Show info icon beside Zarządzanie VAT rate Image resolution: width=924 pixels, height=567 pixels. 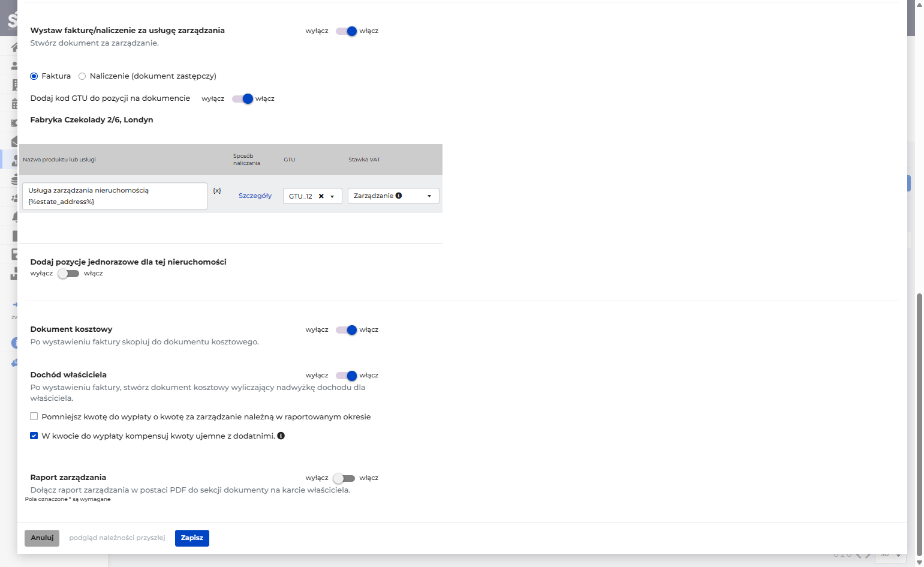pos(399,196)
